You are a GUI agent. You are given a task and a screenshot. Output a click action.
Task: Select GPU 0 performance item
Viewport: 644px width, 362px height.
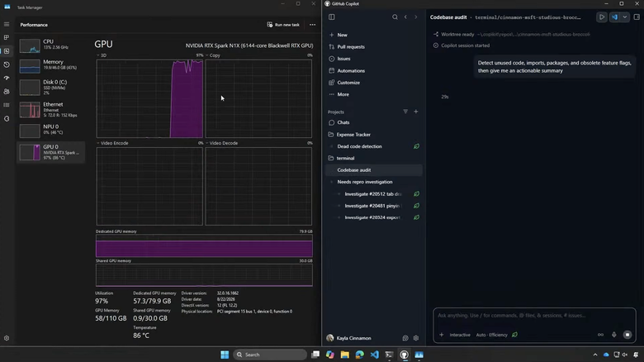[51, 152]
